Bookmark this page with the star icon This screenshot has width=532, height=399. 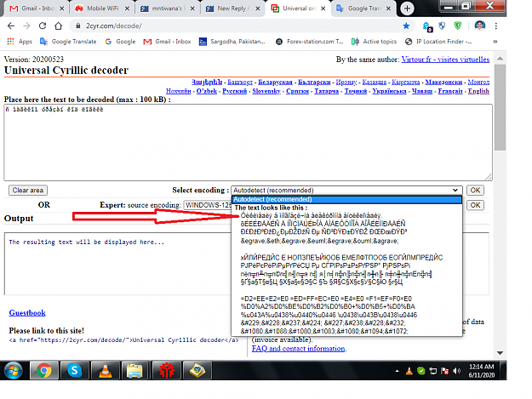tap(406, 26)
